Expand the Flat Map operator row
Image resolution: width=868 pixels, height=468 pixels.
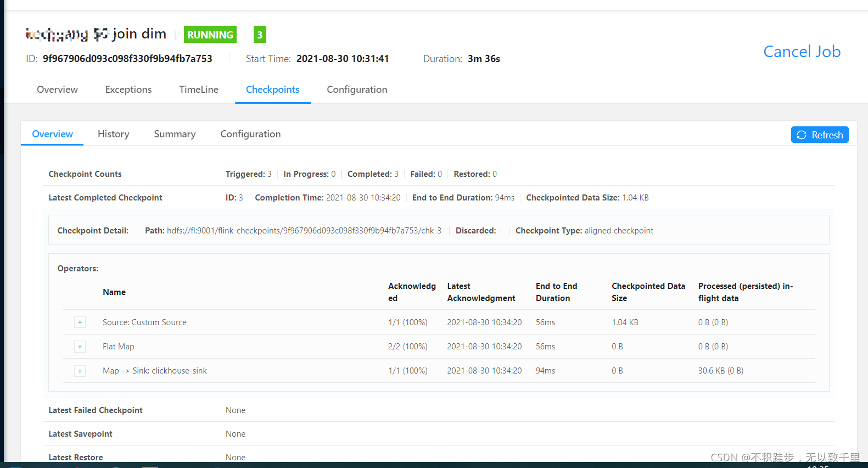tap(80, 347)
